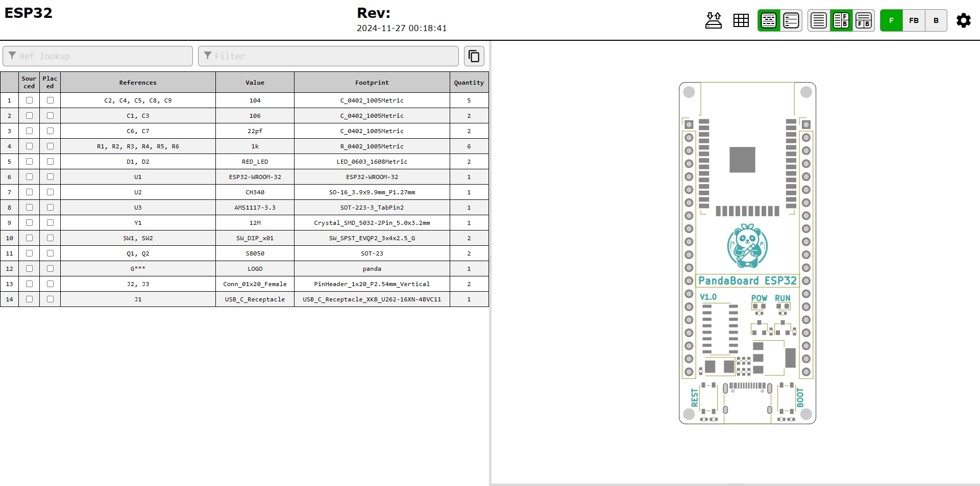
Task: Sort by Footprint column header
Action: point(372,83)
